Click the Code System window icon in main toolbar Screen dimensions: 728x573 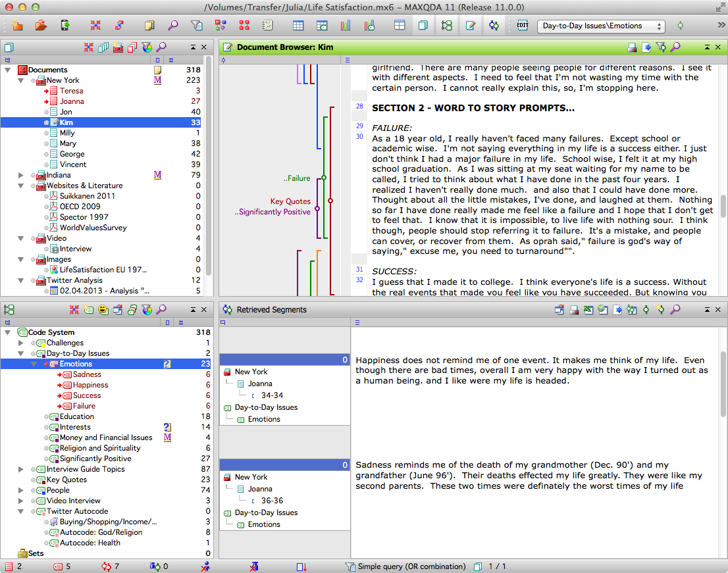[x=447, y=26]
